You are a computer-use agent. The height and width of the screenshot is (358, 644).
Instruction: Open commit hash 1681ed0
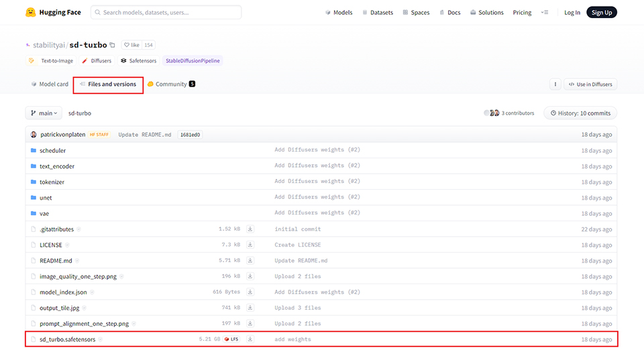click(x=191, y=135)
